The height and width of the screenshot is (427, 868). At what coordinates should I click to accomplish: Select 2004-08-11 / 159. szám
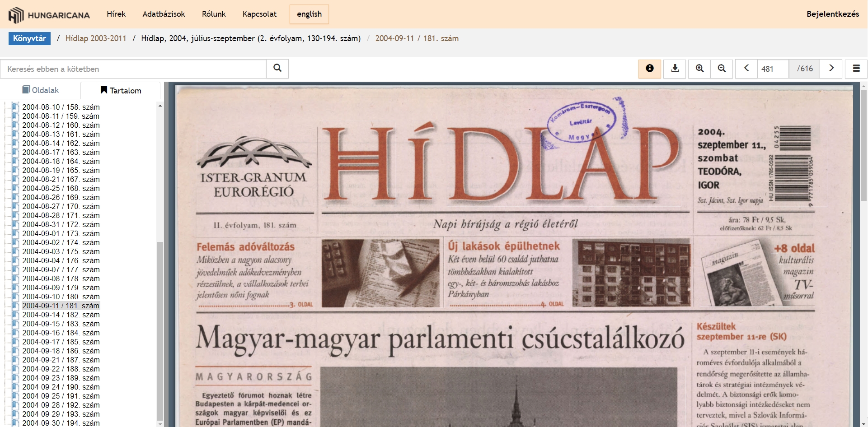[61, 116]
